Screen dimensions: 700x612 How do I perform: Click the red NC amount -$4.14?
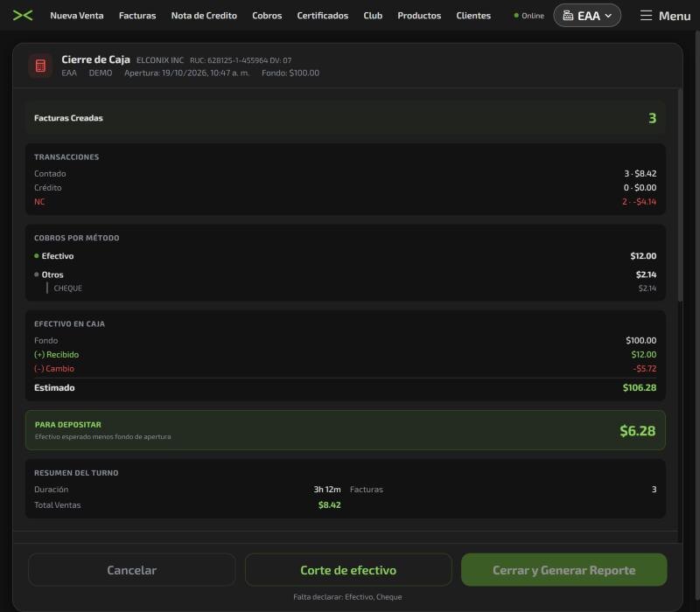[640, 202]
